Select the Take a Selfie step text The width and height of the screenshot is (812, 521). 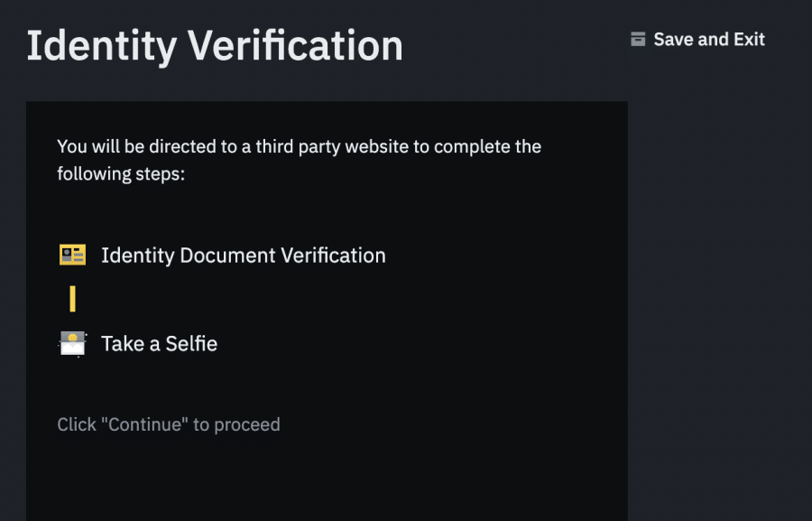click(x=159, y=344)
